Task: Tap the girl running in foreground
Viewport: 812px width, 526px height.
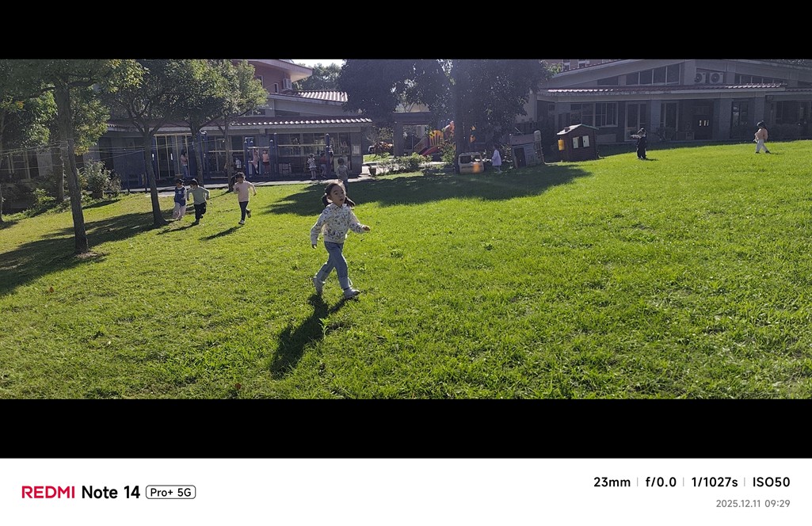Action: [x=337, y=238]
